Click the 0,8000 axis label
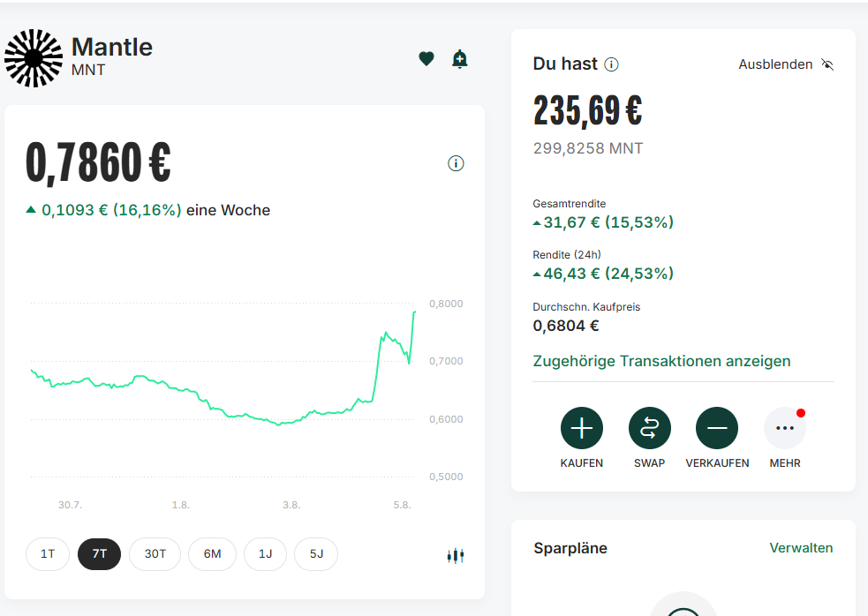The width and height of the screenshot is (868, 616). (446, 304)
